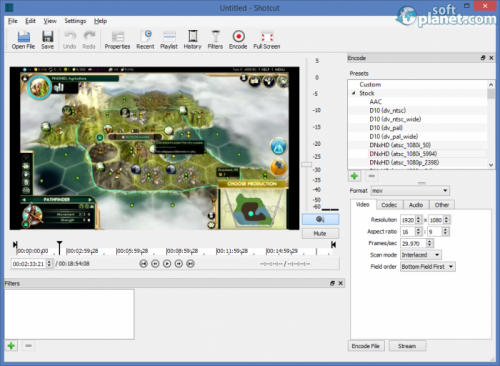Click the current timecode stepper arrows

[49, 264]
